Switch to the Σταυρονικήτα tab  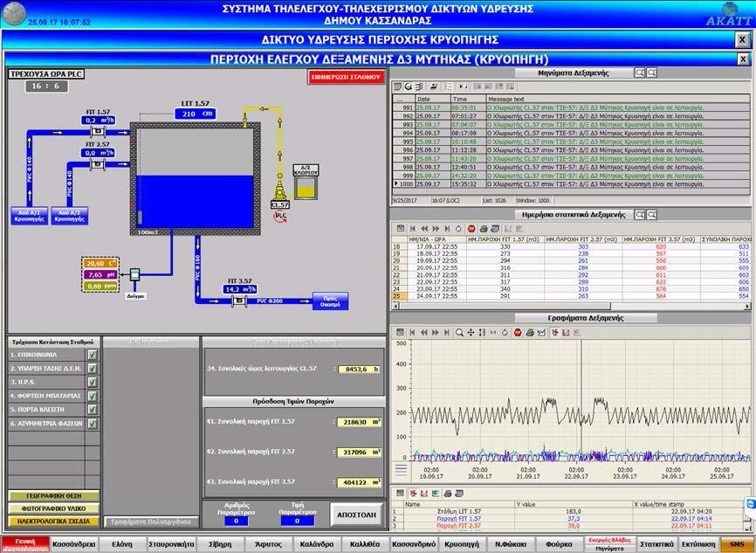pos(171,544)
